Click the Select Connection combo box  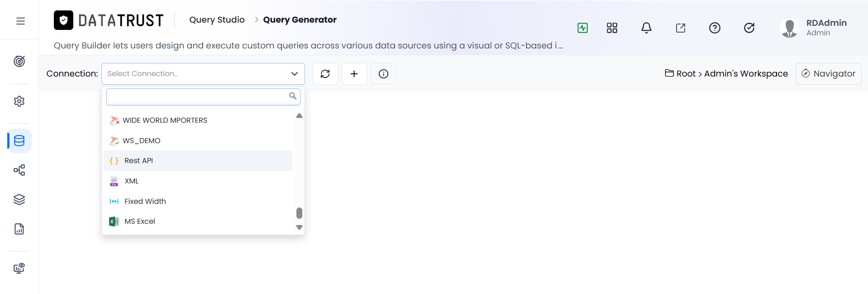(x=203, y=74)
